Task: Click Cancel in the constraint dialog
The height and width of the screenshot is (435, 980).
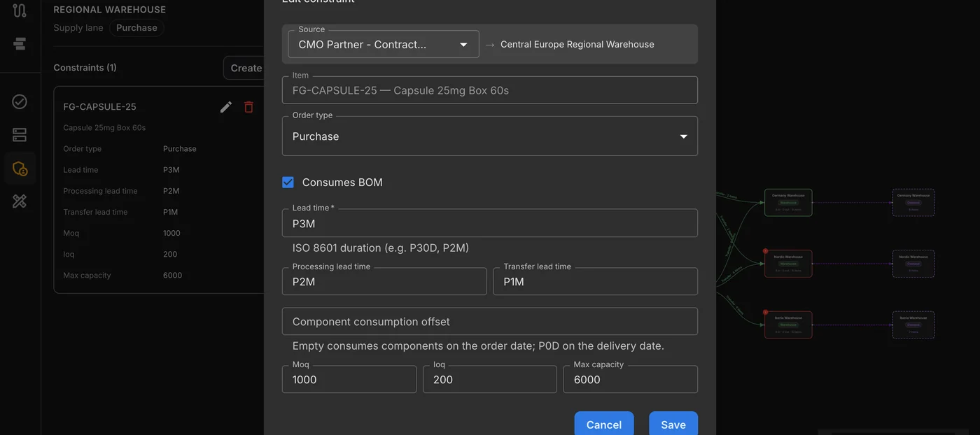Action: pos(604,425)
